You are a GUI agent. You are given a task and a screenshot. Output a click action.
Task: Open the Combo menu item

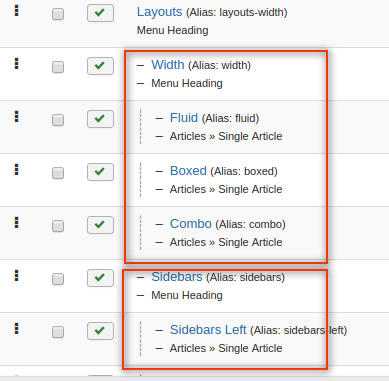tap(191, 224)
